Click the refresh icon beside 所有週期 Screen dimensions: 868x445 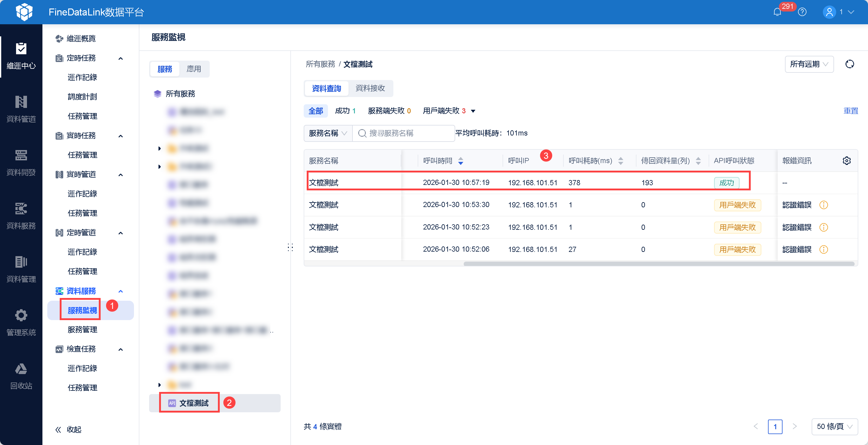coord(850,64)
